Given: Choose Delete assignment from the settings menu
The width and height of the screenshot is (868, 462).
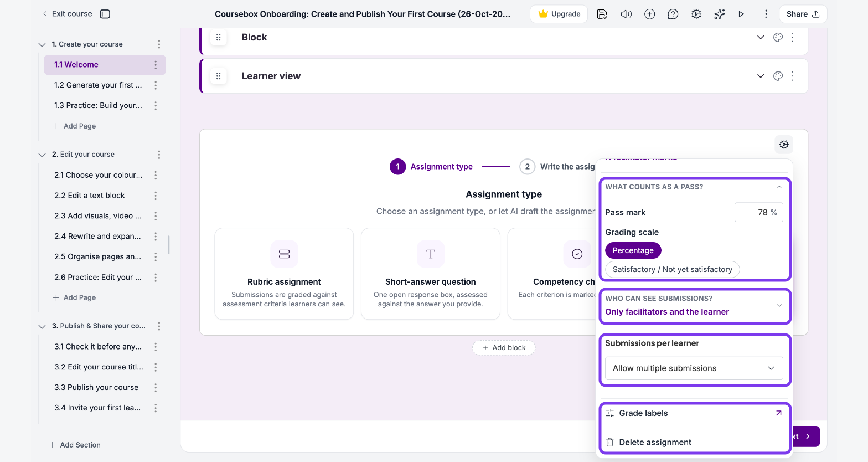Looking at the screenshot, I should pyautogui.click(x=695, y=442).
